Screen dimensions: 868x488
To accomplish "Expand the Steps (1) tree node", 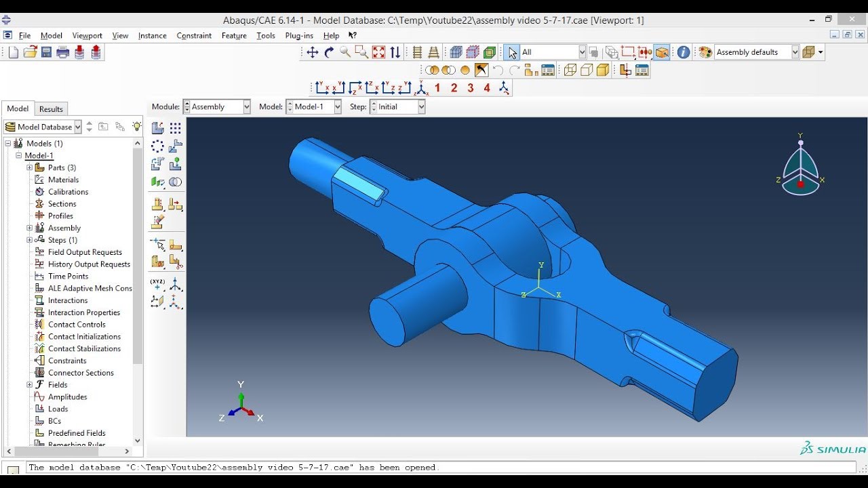I will (x=30, y=240).
